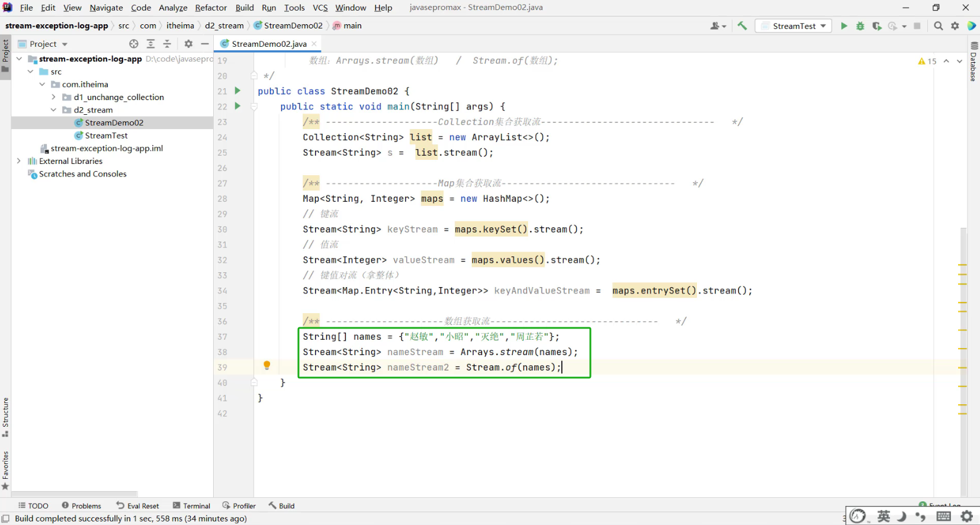
Task: Go to the previous highlighted problem with the up arrow
Action: click(x=946, y=61)
